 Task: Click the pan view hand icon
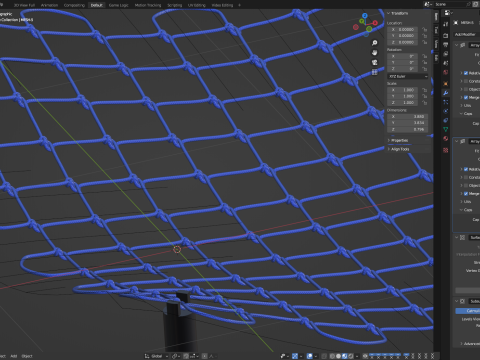point(375,53)
